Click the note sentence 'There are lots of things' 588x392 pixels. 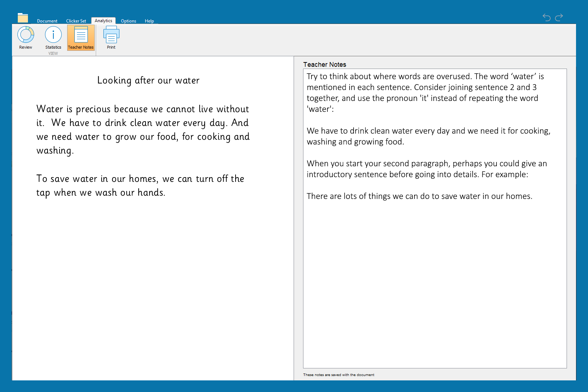pyautogui.click(x=419, y=196)
